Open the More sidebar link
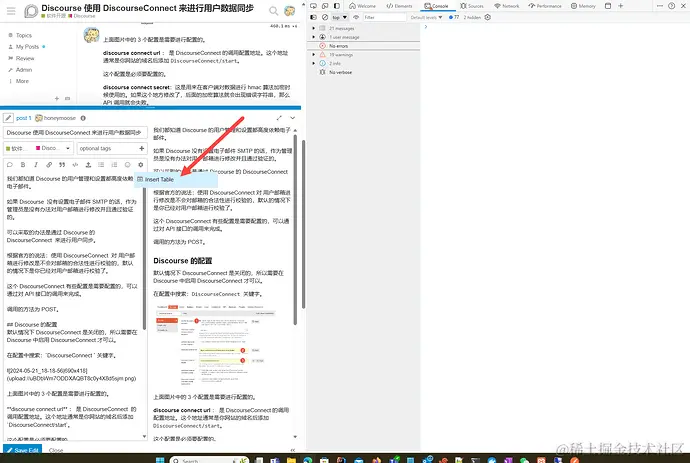Image resolution: width=690 pixels, height=463 pixels. pos(22,81)
